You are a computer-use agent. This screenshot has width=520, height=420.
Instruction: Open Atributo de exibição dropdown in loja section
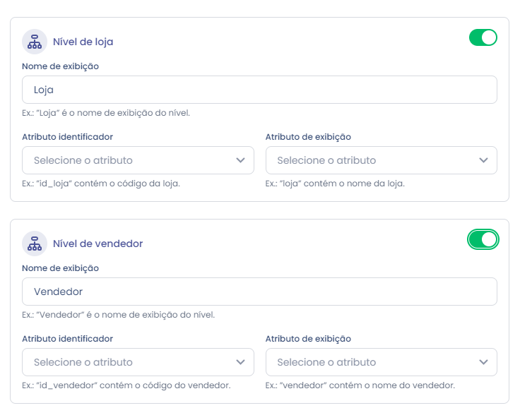coord(382,160)
